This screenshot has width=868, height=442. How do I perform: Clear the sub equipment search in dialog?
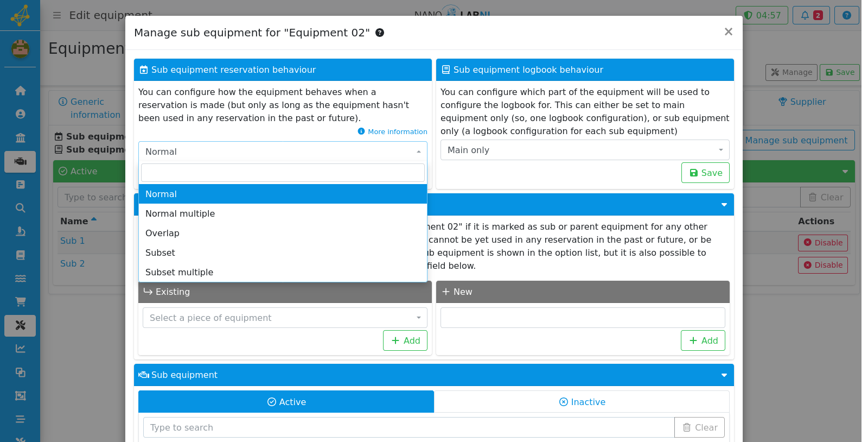click(699, 427)
